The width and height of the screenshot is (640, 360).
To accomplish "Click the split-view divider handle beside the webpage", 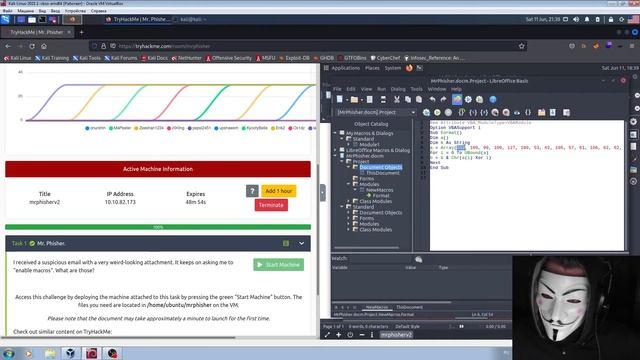I will [x=322, y=193].
